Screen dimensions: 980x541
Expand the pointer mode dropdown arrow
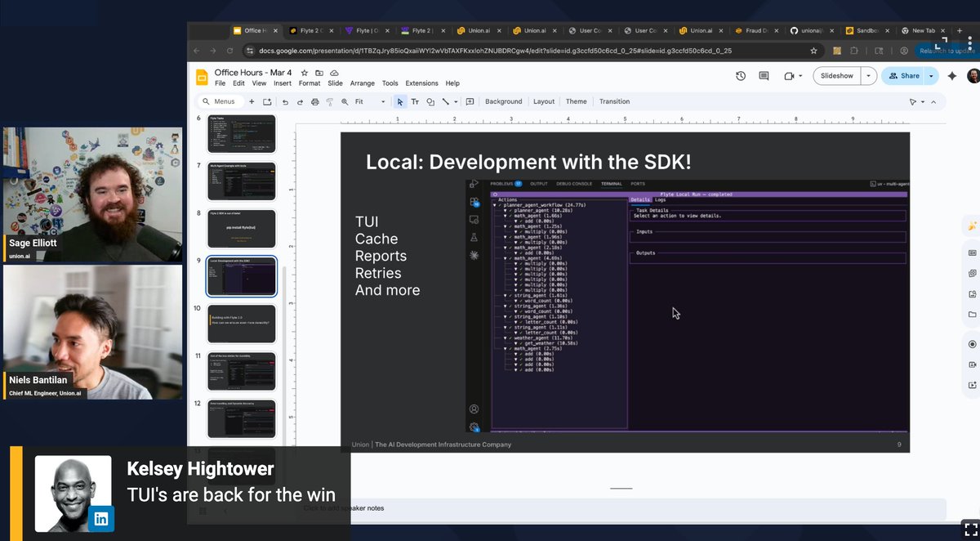point(923,101)
